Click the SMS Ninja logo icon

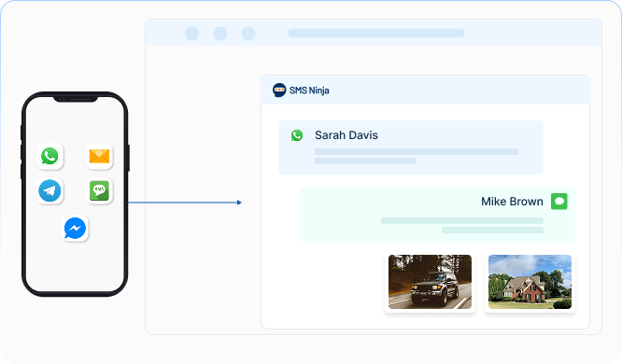[279, 90]
